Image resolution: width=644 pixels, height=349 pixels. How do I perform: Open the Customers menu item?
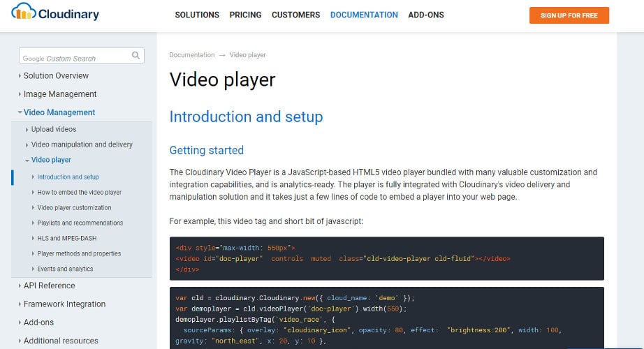click(295, 15)
